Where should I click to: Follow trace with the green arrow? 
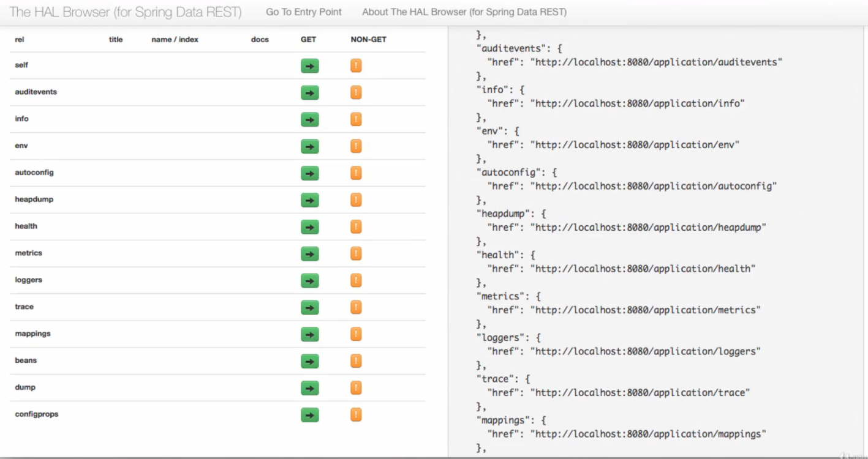[x=309, y=308]
